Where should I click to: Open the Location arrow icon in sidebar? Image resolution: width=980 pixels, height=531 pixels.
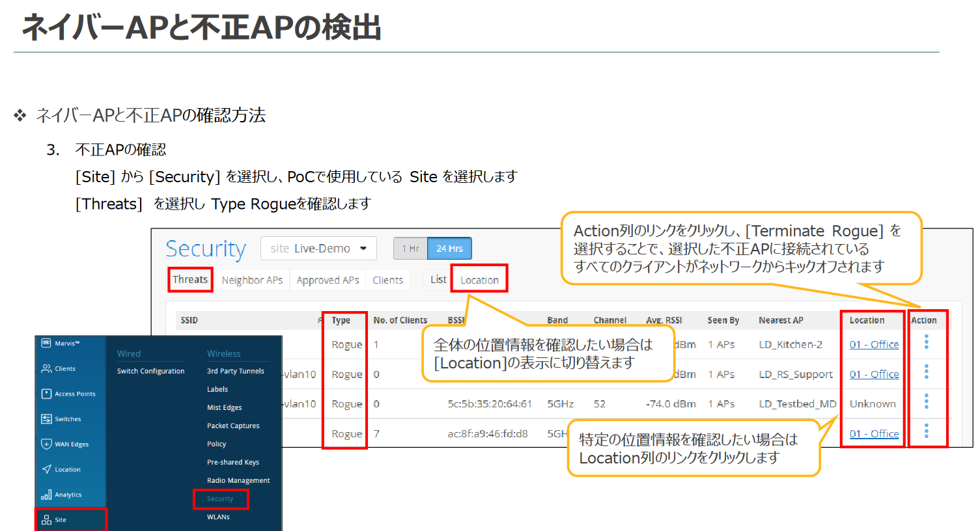(46, 469)
